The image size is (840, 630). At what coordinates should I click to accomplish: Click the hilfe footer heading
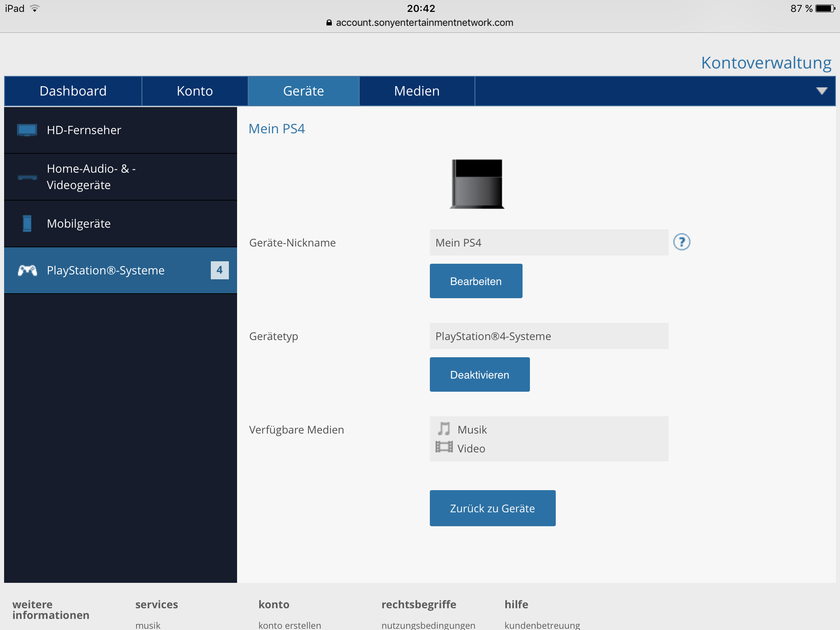(x=516, y=604)
